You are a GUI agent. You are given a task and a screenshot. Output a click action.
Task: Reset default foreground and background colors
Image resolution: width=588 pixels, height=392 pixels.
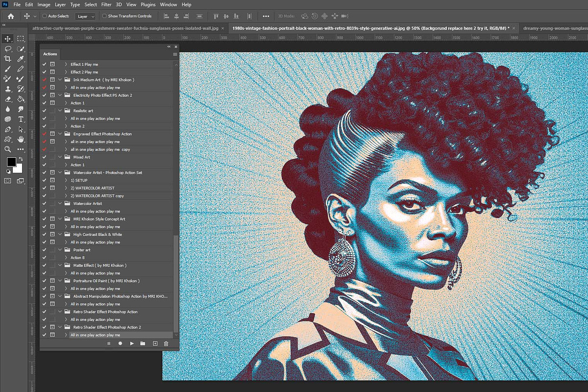coord(8,172)
